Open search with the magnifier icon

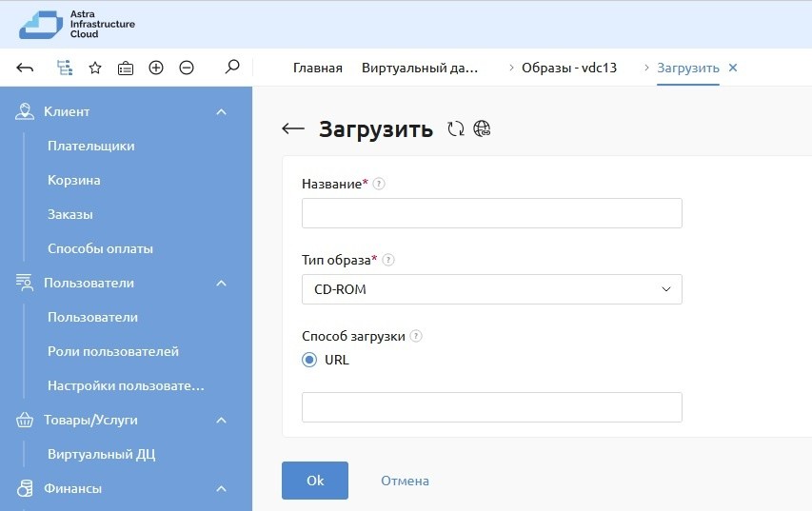click(x=231, y=68)
